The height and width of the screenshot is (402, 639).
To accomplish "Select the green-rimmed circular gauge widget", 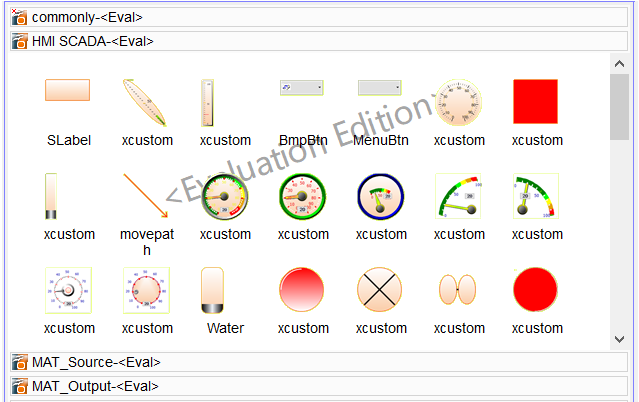I will (x=302, y=195).
